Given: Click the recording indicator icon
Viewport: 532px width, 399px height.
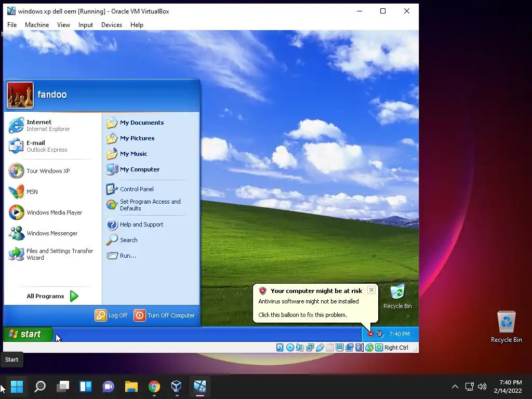Looking at the screenshot, I should (349, 348).
